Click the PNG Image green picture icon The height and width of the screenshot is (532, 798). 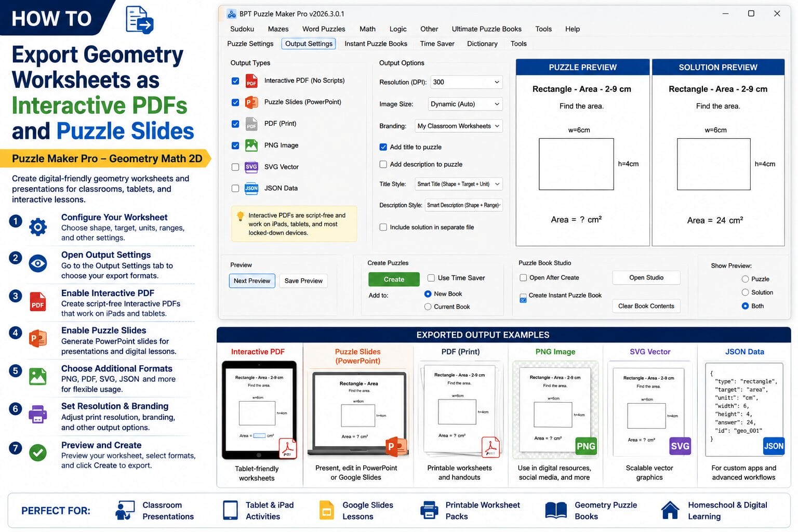pyautogui.click(x=251, y=145)
